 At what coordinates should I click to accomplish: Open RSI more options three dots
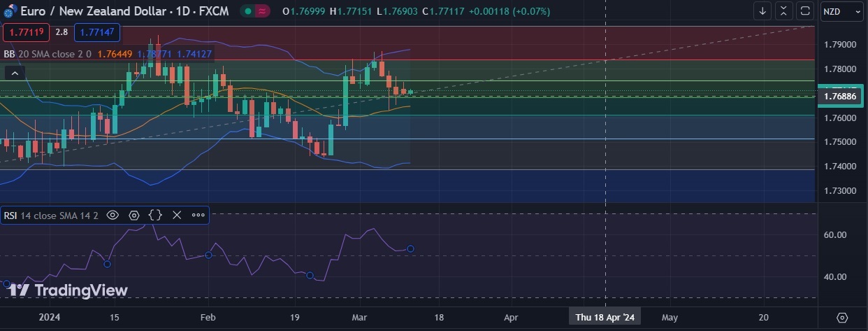(x=198, y=216)
